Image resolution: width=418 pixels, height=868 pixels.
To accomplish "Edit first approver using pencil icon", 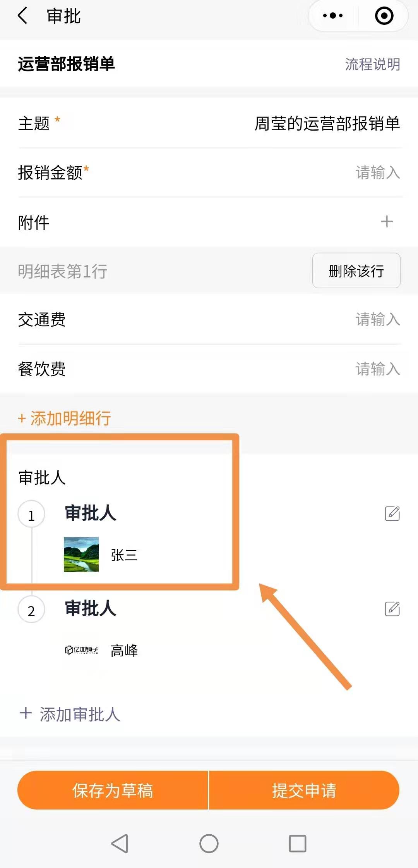I will tap(392, 513).
